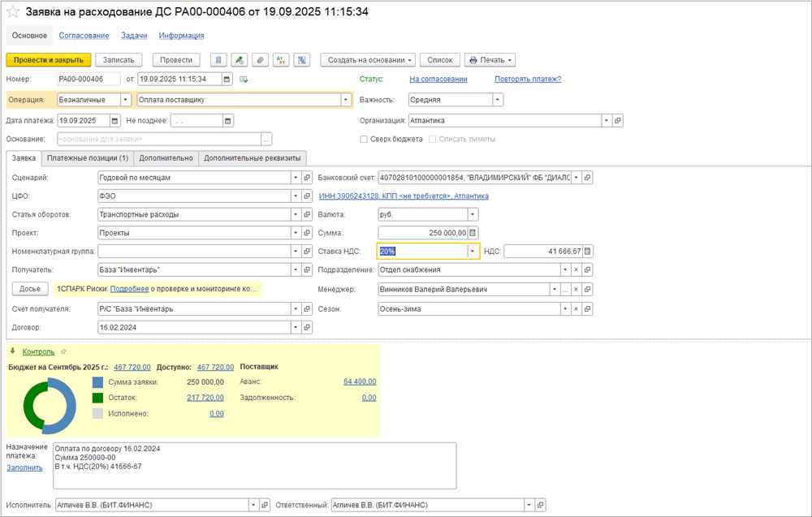This screenshot has width=812, height=517.
Task: Open the Получатель record with its open icon
Action: point(307,270)
